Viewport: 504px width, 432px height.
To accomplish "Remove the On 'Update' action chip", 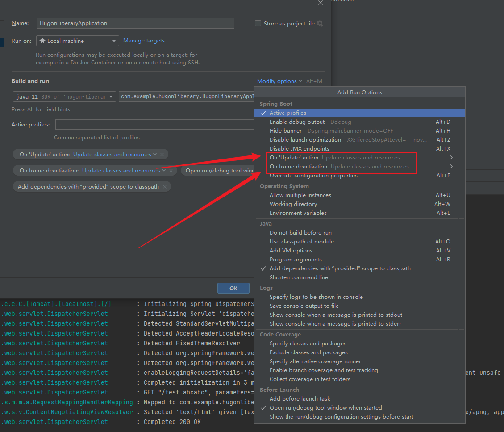I will coord(162,155).
